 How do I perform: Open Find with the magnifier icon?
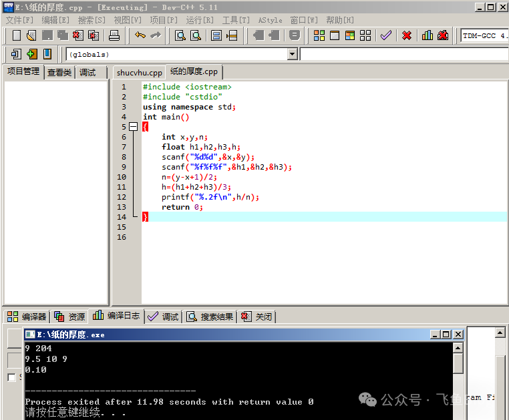coord(180,35)
